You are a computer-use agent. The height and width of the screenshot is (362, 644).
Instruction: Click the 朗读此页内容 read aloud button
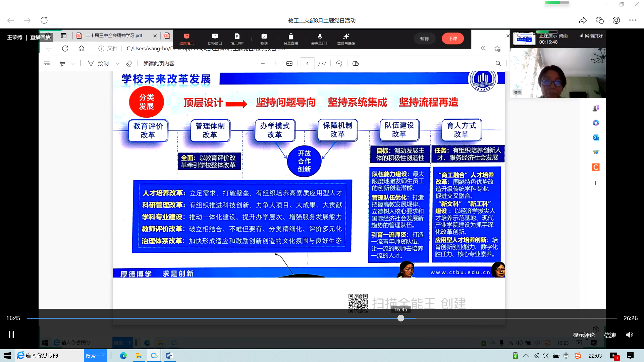(159, 63)
